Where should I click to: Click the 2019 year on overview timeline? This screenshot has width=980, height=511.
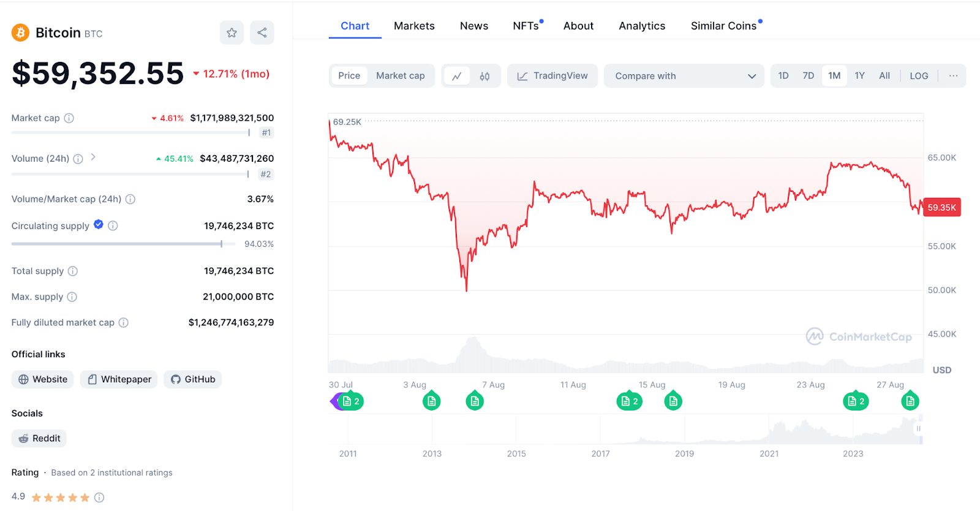click(684, 454)
